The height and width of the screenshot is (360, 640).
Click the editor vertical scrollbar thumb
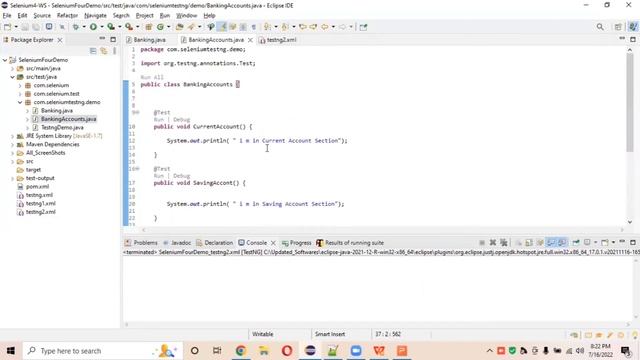click(x=630, y=102)
